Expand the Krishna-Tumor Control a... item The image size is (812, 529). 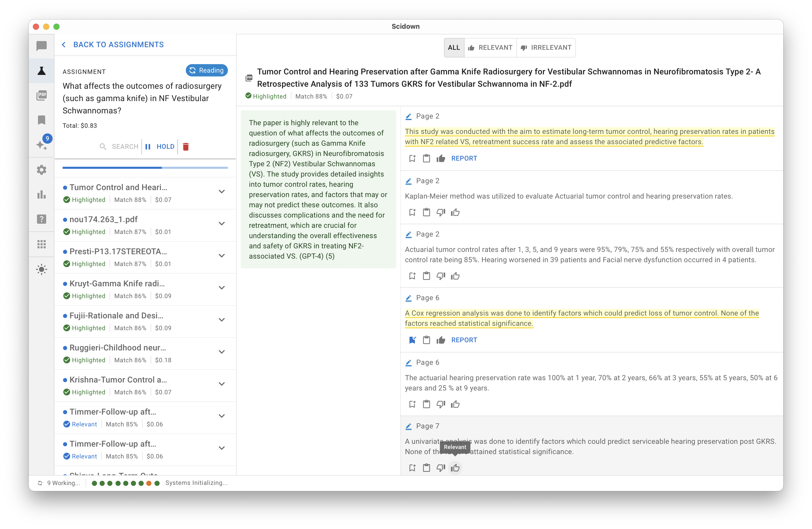pos(222,384)
